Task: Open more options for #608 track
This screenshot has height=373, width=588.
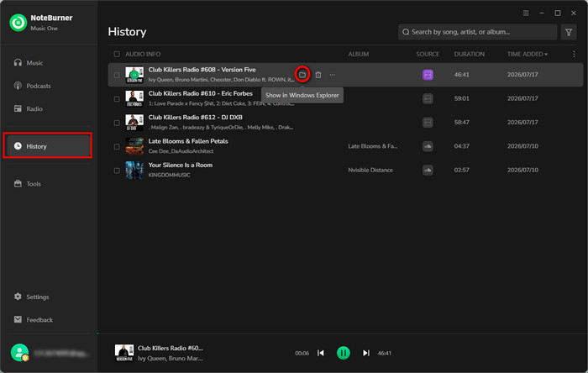Action: click(333, 75)
